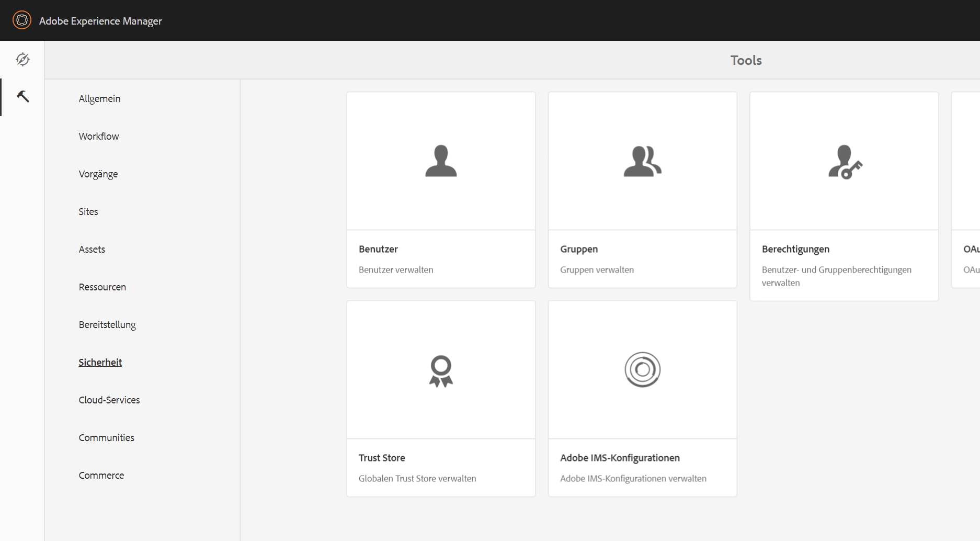
Task: Click the Benutzer single-user icon
Action: (x=441, y=161)
